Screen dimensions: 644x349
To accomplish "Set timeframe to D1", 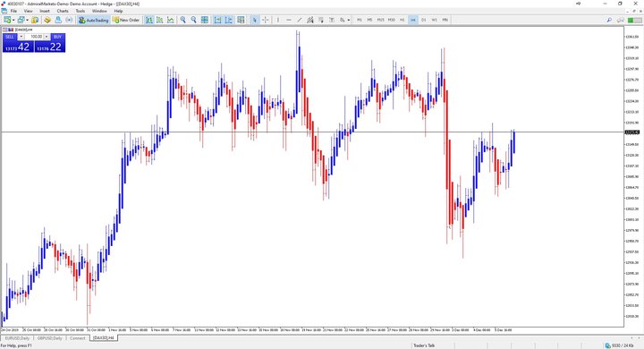I will pyautogui.click(x=424, y=20).
